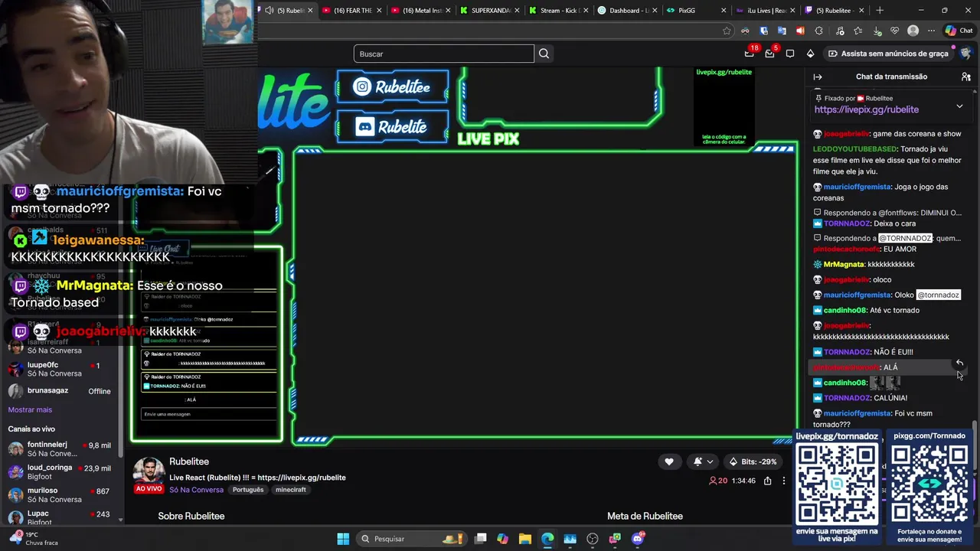The image size is (980, 551).
Task: Expand followed channels with Mostrar mais
Action: click(30, 410)
